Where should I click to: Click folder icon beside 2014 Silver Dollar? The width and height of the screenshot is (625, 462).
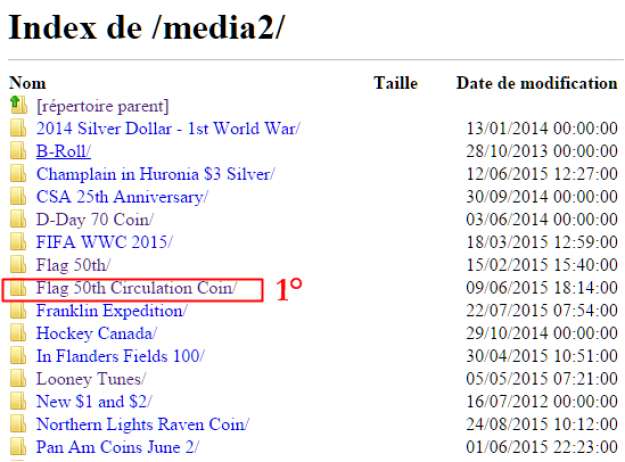pos(18,128)
